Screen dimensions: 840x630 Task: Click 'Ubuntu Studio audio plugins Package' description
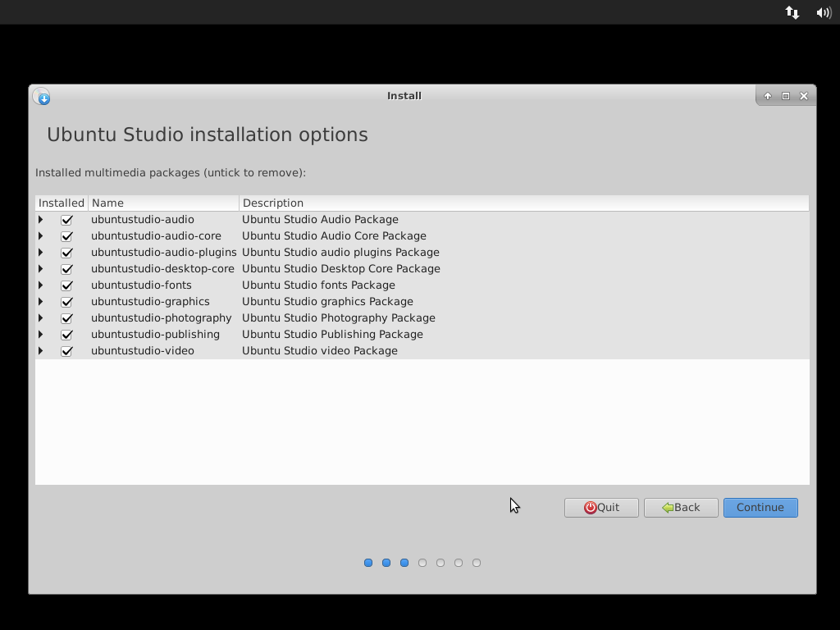tap(340, 253)
